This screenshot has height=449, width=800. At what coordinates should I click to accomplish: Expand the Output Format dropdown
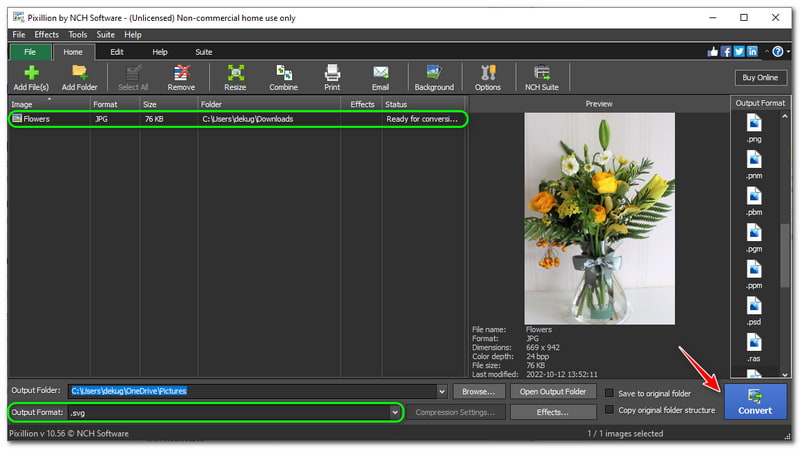click(x=395, y=412)
